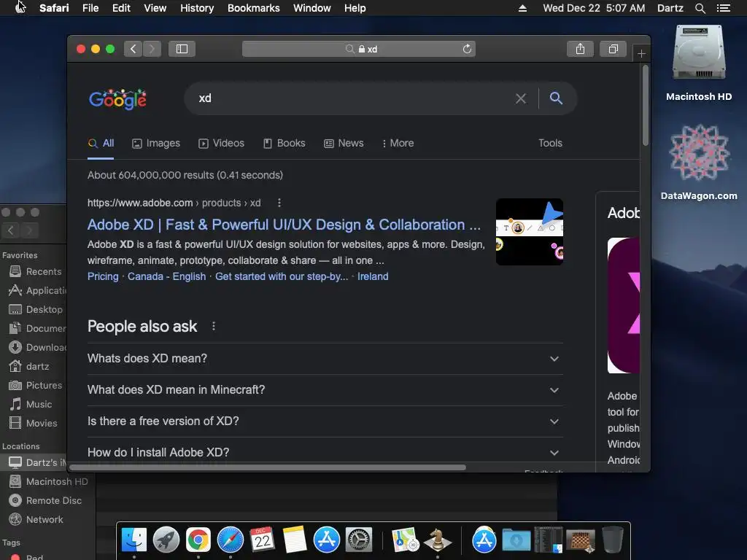This screenshot has width=747, height=560.
Task: Expand 'Whats does XD mean?' question
Action: click(325, 359)
